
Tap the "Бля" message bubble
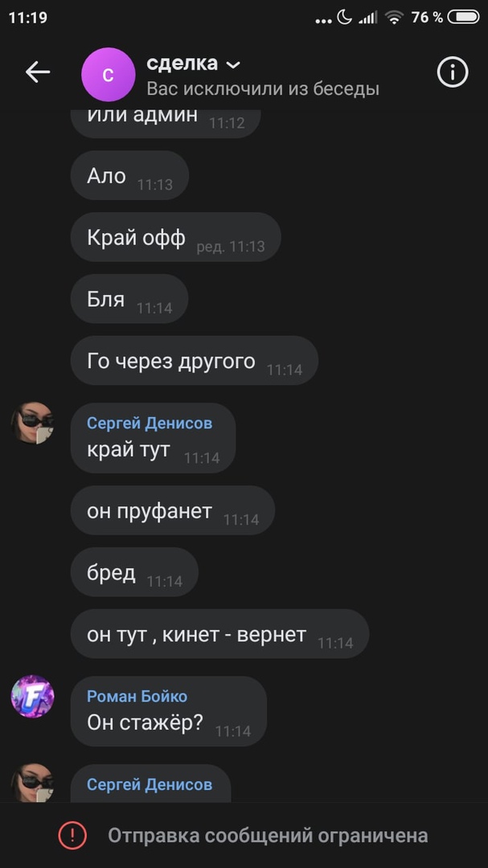(x=129, y=299)
